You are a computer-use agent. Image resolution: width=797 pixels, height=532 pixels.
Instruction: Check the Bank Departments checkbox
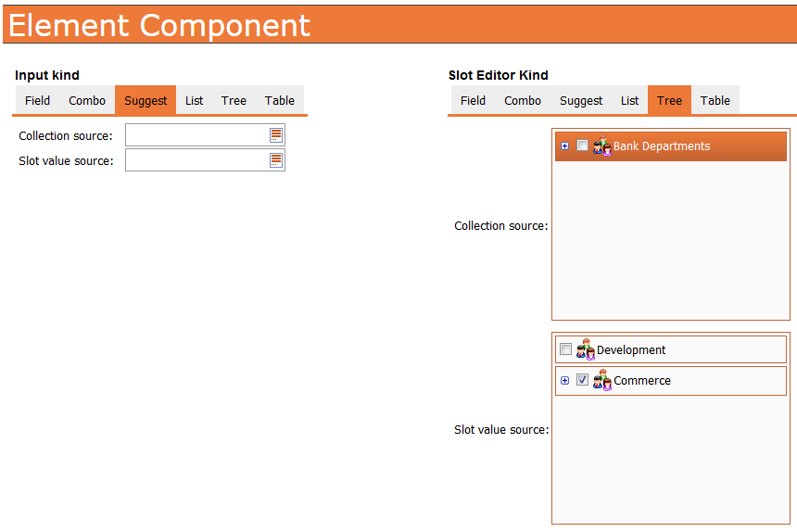[x=582, y=146]
